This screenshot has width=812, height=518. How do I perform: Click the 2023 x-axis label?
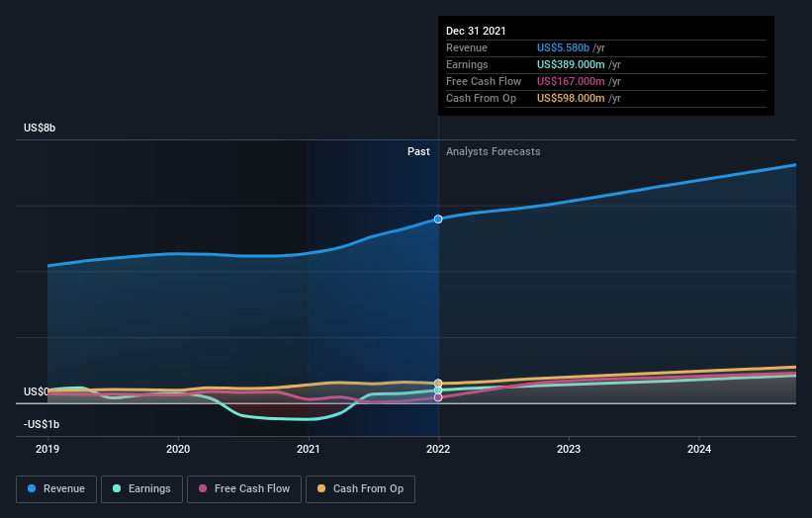coord(569,449)
